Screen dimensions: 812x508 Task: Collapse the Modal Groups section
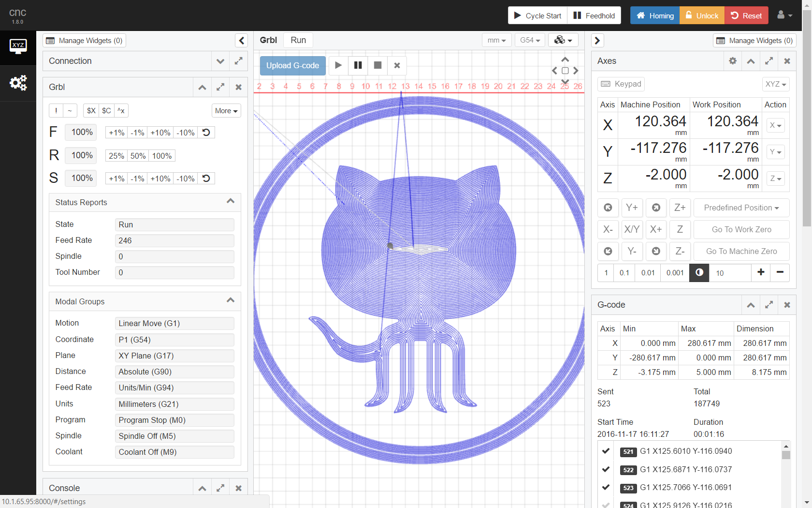[231, 300]
